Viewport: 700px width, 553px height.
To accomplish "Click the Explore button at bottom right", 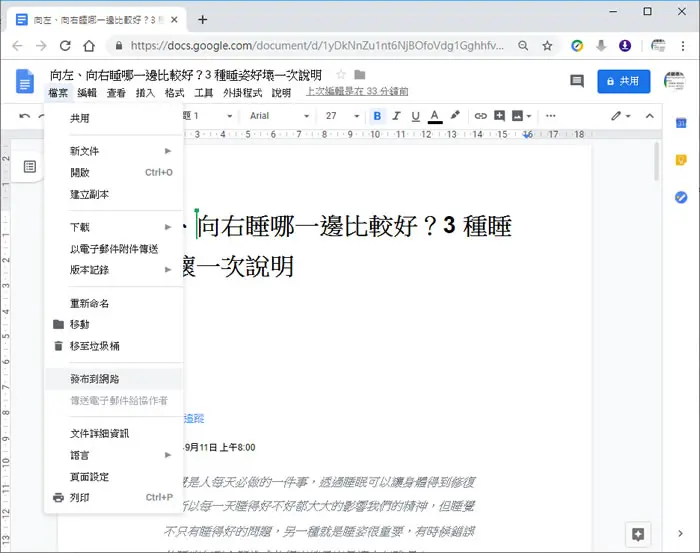I will point(638,534).
